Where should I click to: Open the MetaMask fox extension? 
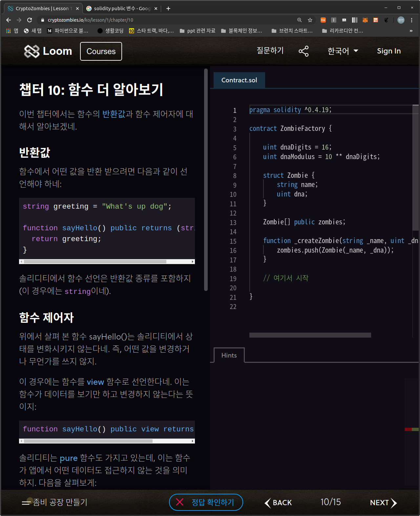[365, 20]
